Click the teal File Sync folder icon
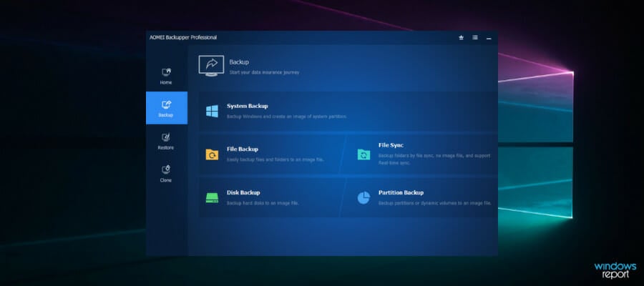The height and width of the screenshot is (286, 644). coord(364,154)
